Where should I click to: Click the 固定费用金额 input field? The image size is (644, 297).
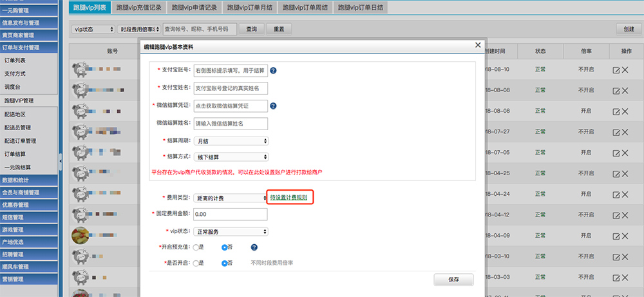click(229, 214)
